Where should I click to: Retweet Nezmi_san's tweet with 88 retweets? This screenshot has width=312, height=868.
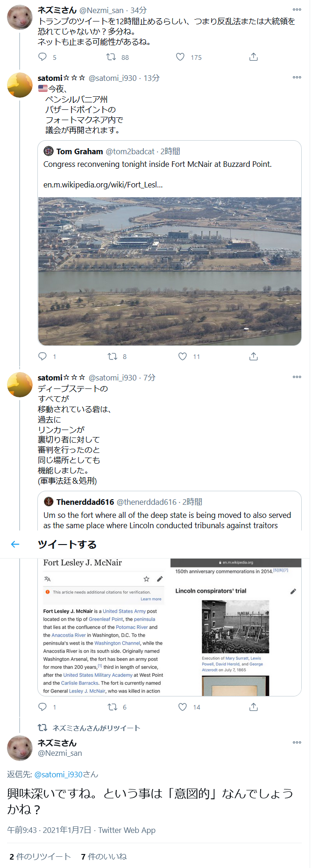tap(111, 57)
